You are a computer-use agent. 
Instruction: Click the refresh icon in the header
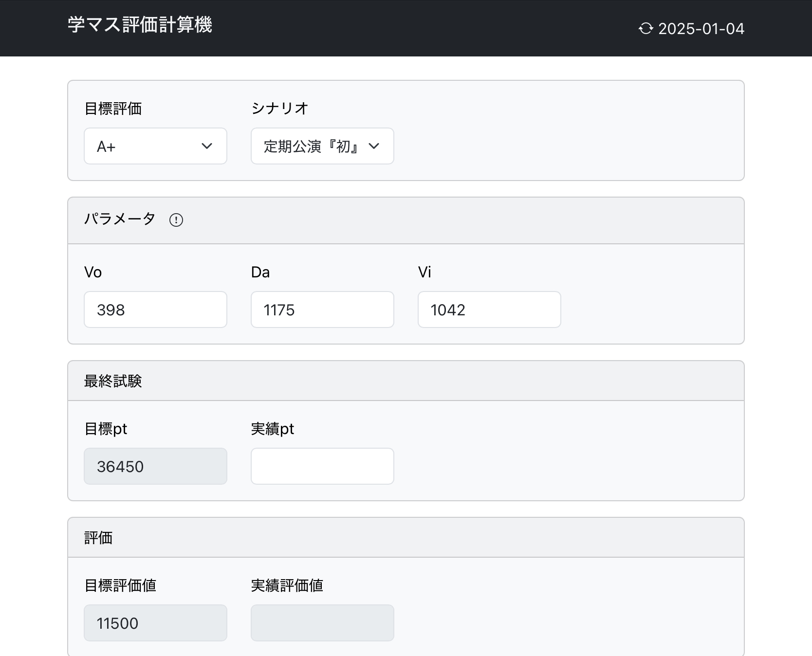pyautogui.click(x=646, y=29)
